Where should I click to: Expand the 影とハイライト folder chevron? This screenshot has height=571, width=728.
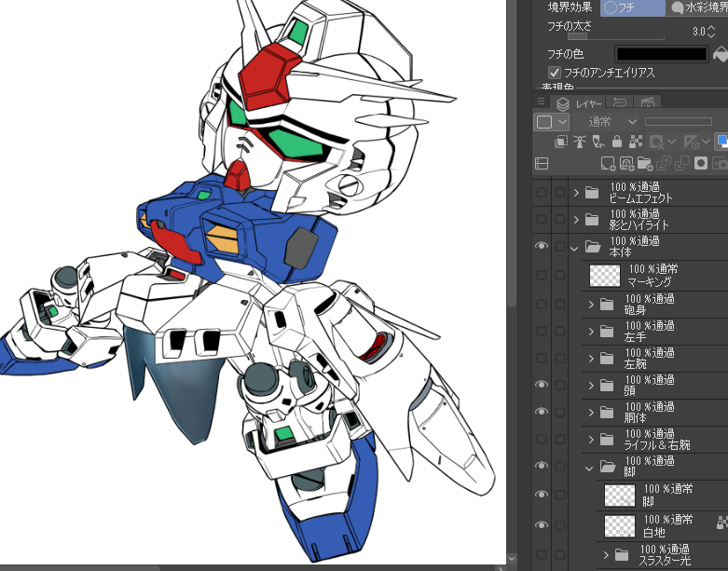(x=576, y=220)
